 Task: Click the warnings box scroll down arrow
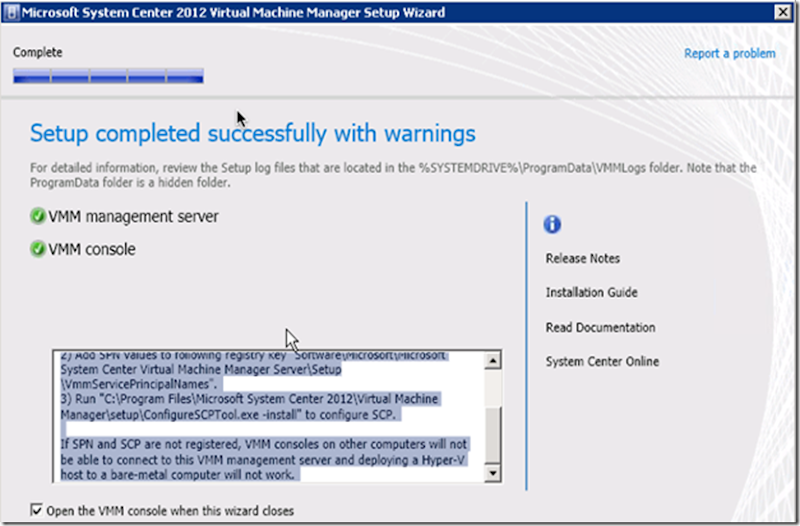[x=493, y=472]
